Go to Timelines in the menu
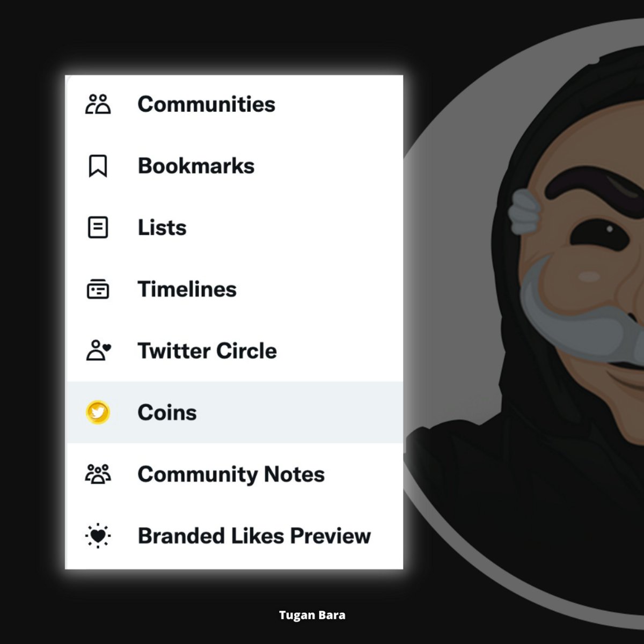644x644 pixels. 234,289
